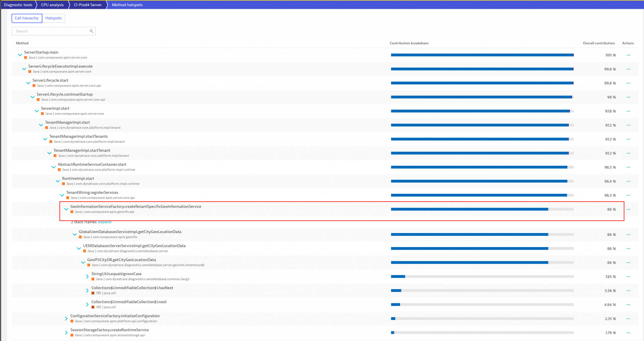Image resolution: width=644 pixels, height=341 pixels.
Task: Collapse the GeoIP2CityDB.getCityGeoLocationData node
Action: [x=83, y=262]
